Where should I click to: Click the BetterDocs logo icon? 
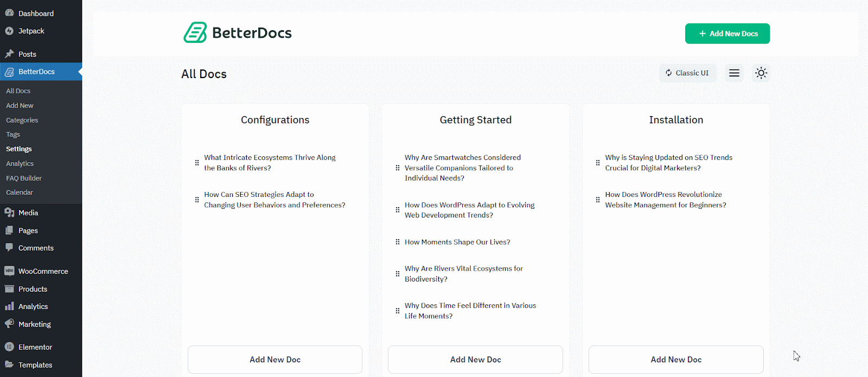(x=195, y=33)
